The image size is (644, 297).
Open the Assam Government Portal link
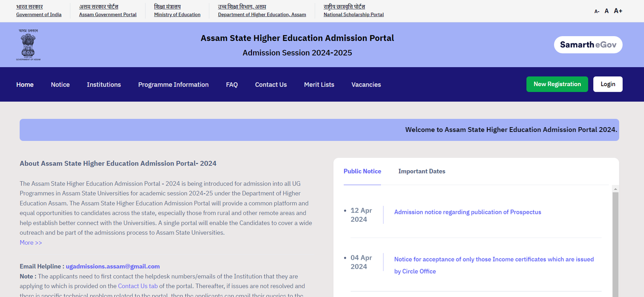pos(108,14)
